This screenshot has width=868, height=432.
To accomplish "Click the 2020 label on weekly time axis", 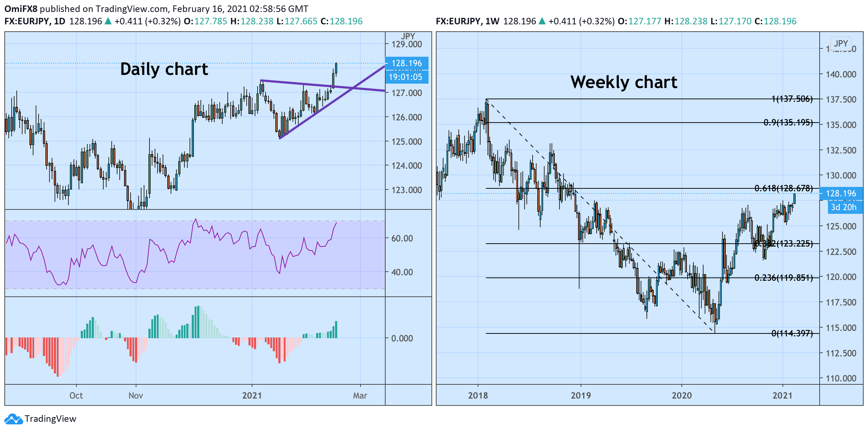I will coord(682,396).
